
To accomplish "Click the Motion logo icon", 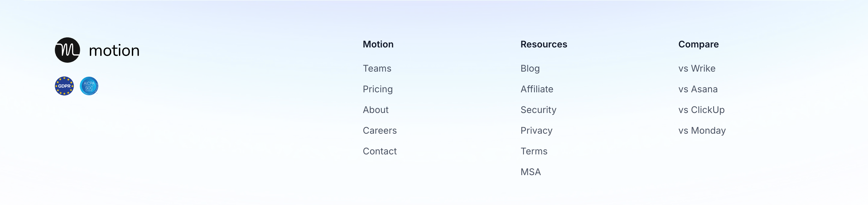I will pos(67,50).
